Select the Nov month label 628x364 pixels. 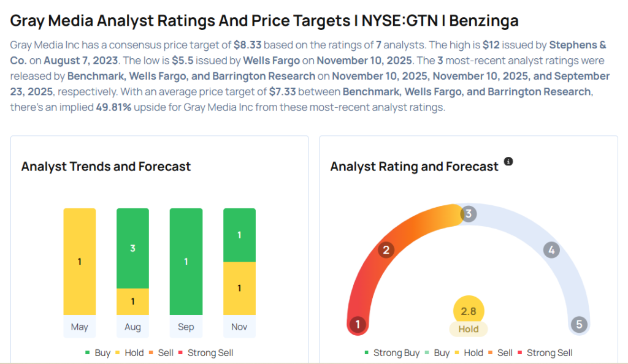(x=239, y=327)
